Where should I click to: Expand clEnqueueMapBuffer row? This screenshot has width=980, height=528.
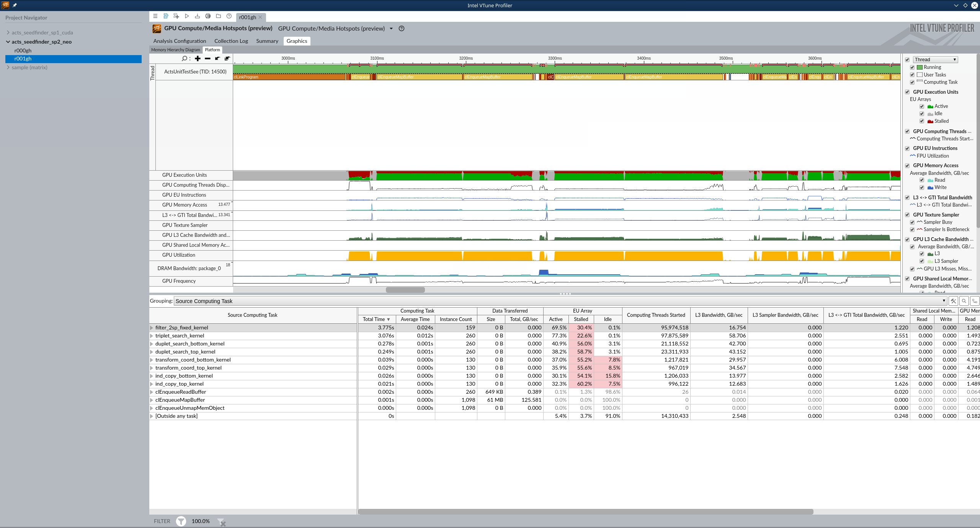tap(152, 400)
